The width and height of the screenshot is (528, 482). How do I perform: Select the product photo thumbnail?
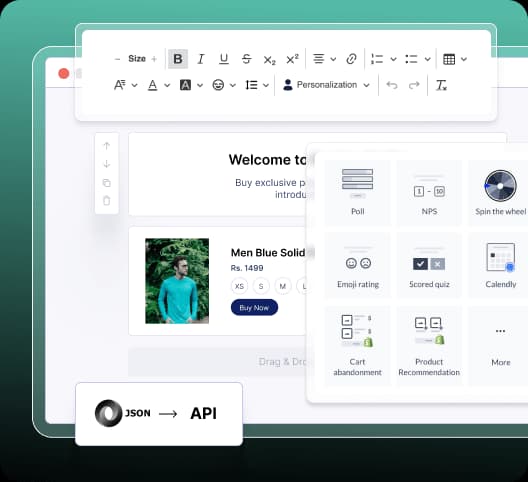(177, 281)
